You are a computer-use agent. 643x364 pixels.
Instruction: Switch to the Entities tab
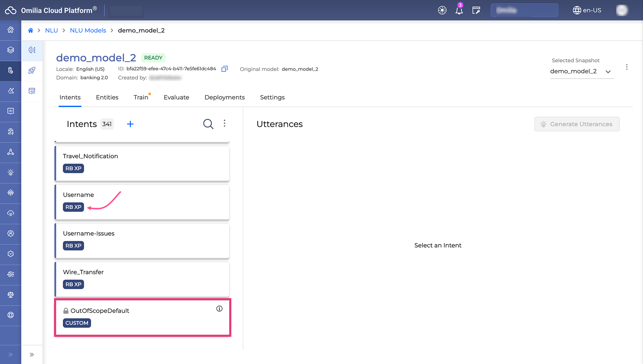(107, 97)
